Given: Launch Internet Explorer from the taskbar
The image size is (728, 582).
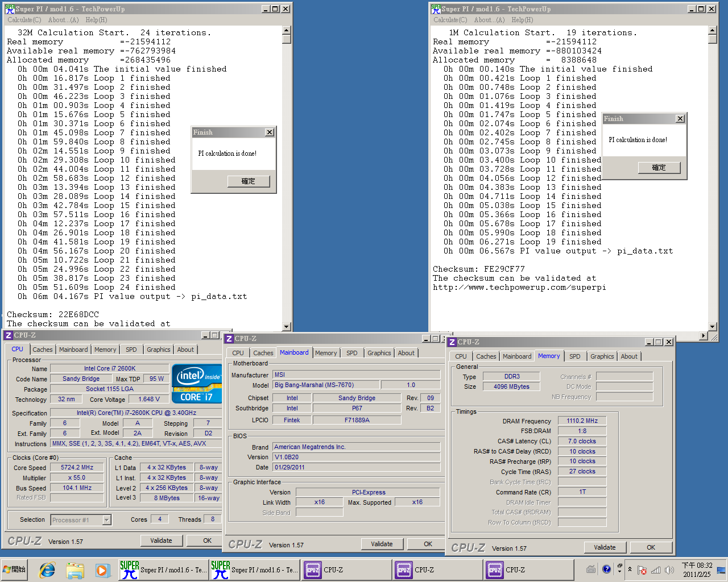Looking at the screenshot, I should tap(47, 569).
